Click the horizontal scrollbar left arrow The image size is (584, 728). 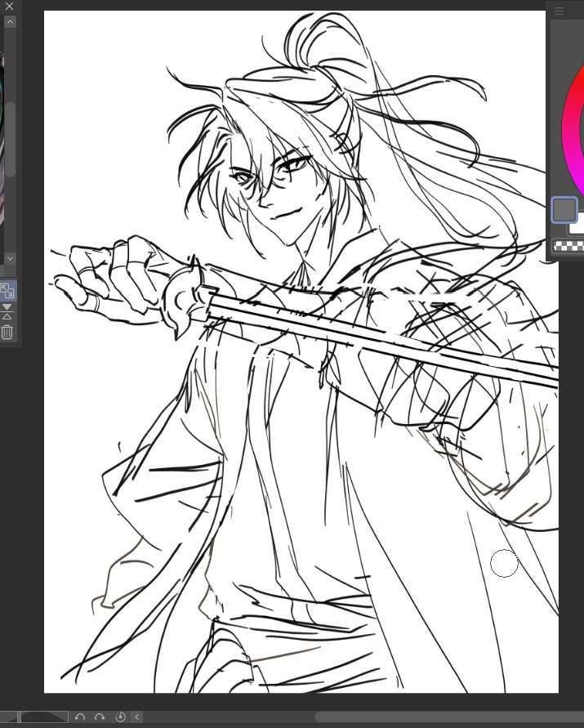point(136,717)
